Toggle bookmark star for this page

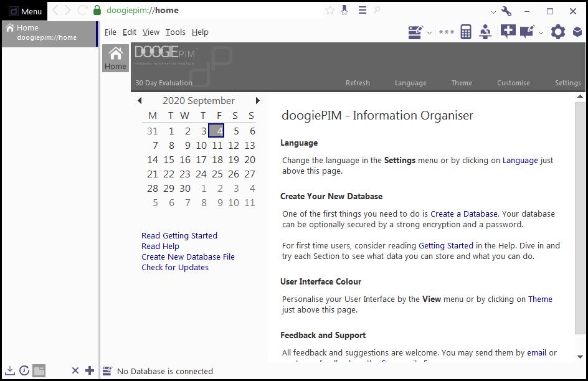(x=330, y=11)
